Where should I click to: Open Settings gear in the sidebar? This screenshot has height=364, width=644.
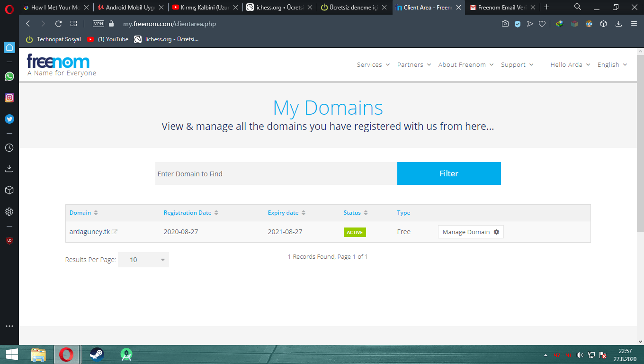click(9, 211)
